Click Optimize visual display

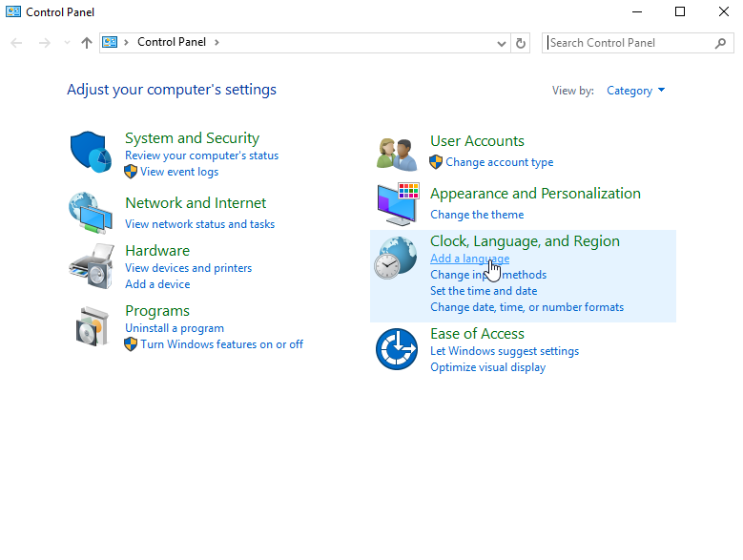click(487, 367)
